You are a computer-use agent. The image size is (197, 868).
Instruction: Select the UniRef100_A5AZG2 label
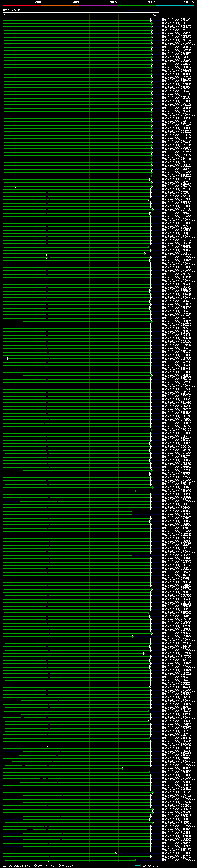click(x=177, y=40)
